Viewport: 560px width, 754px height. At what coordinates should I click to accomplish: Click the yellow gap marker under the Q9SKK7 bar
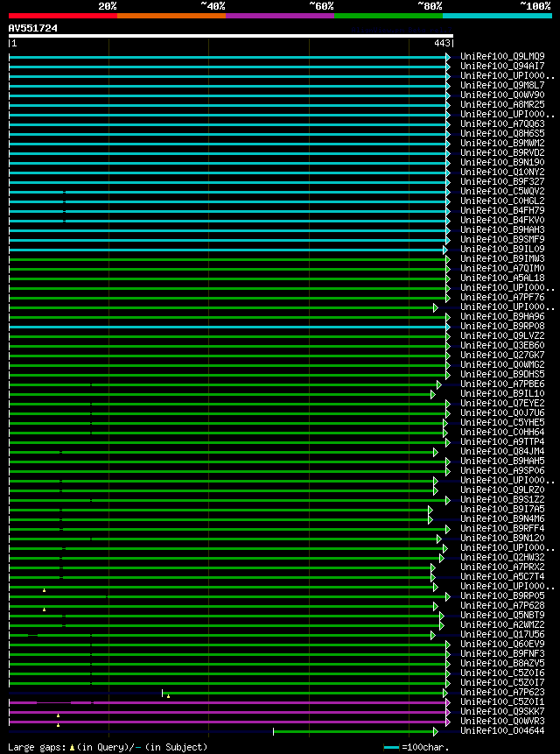[58, 715]
